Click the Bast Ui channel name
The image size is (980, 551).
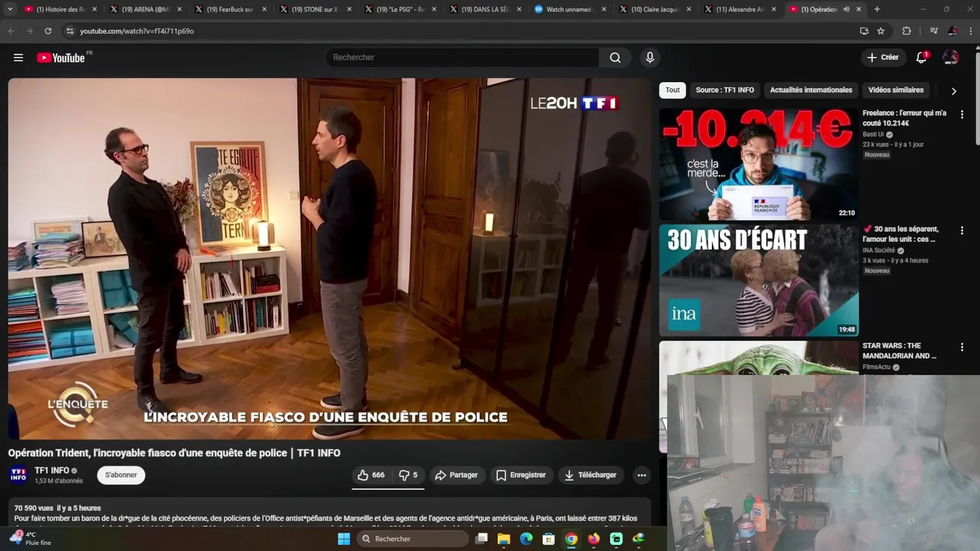click(x=873, y=135)
